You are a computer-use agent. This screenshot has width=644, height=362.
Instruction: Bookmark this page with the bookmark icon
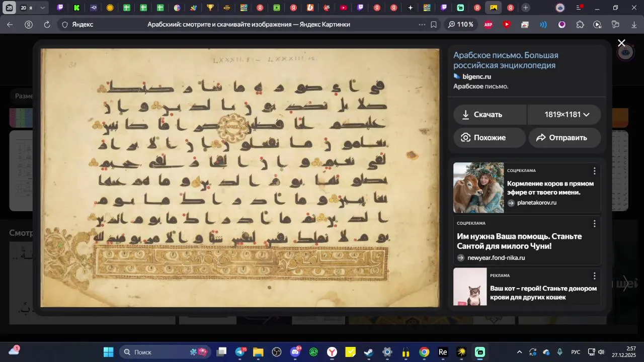click(434, 25)
